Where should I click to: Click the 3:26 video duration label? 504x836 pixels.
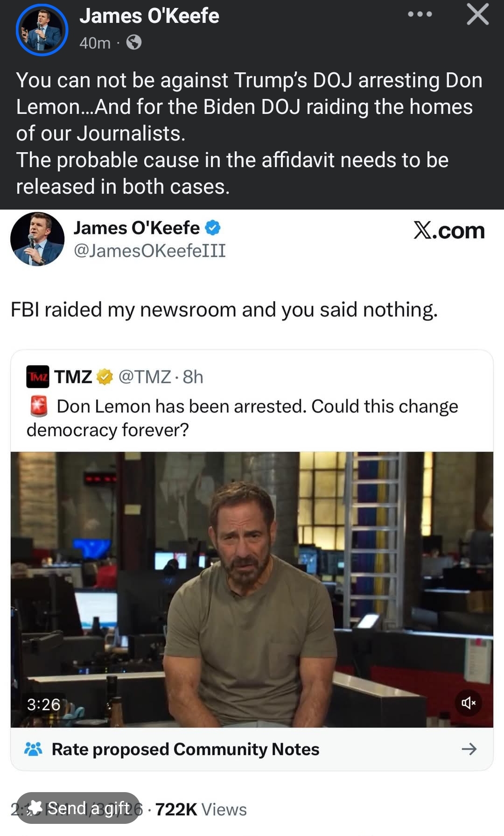[43, 704]
